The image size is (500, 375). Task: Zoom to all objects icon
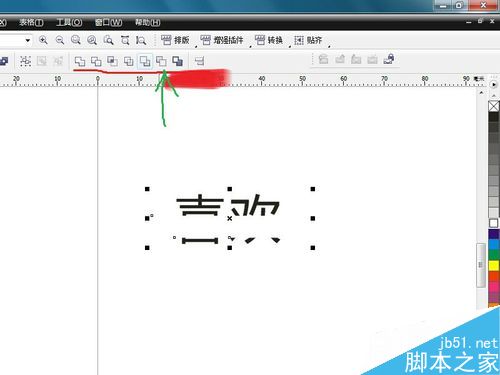[92, 40]
